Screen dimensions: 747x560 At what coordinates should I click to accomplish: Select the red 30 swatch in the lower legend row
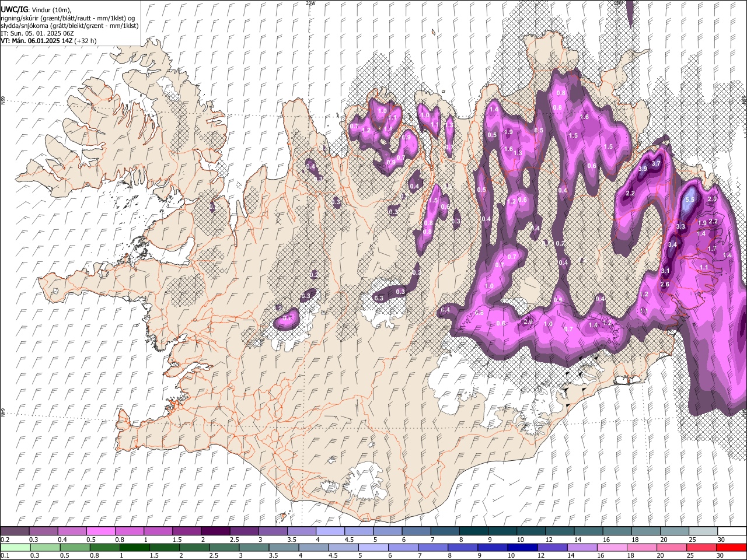732,548
